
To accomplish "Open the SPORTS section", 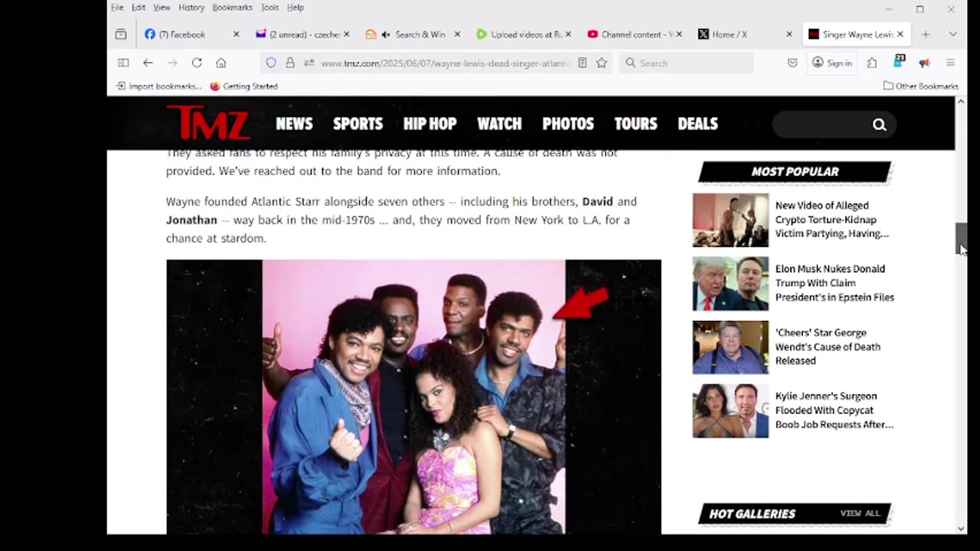I will tap(358, 124).
